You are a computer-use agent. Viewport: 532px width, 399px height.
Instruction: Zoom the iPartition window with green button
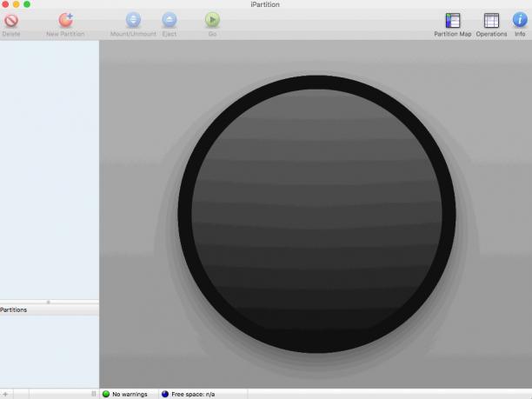pyautogui.click(x=27, y=4)
